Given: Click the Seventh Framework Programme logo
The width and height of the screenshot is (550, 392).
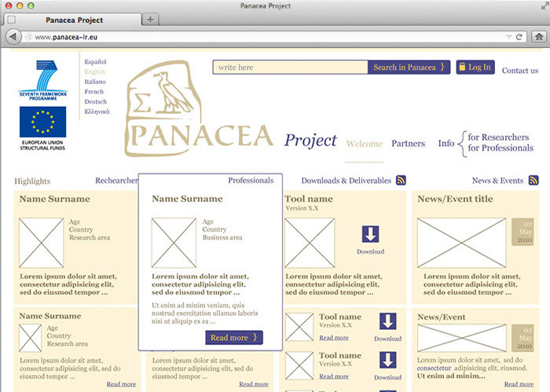Looking at the screenshot, I should click(42, 80).
